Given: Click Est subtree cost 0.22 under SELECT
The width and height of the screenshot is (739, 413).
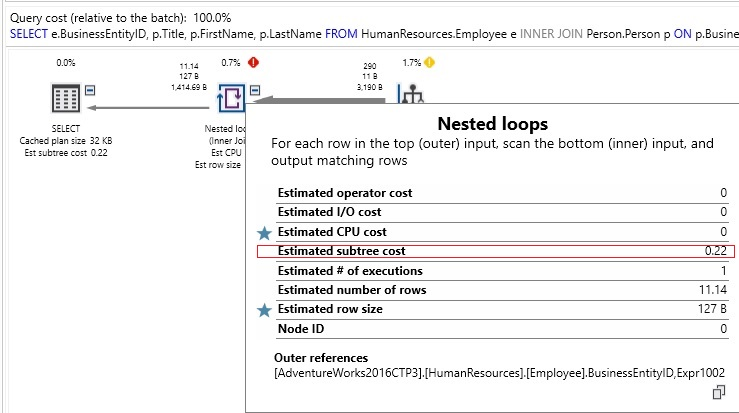Looking at the screenshot, I should [x=66, y=153].
